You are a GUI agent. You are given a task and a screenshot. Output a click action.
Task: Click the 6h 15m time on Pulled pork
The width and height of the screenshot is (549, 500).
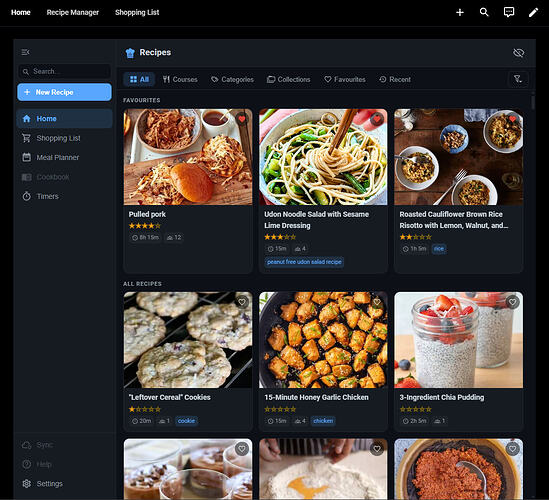145,237
